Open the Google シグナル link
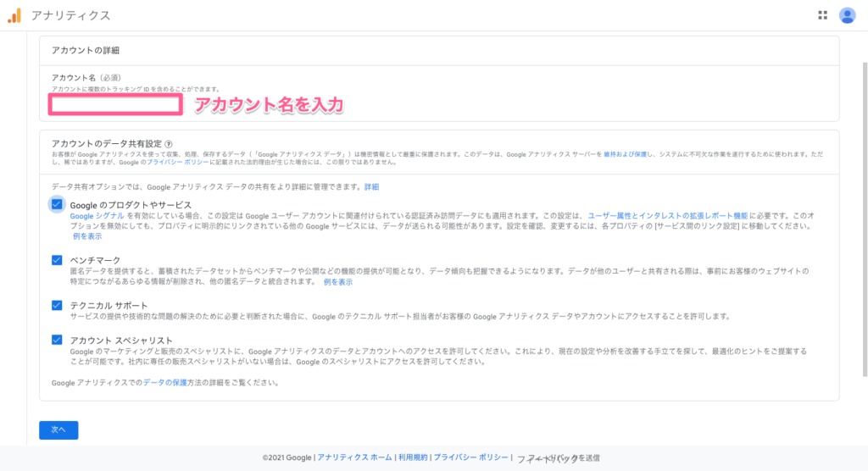Viewport: 868px width, 471px height. (x=97, y=216)
